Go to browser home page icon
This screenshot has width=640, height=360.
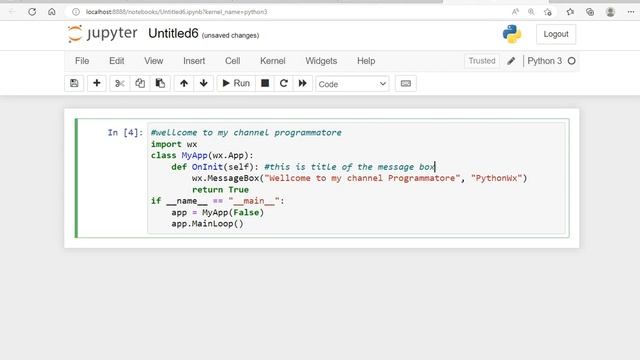52,12
